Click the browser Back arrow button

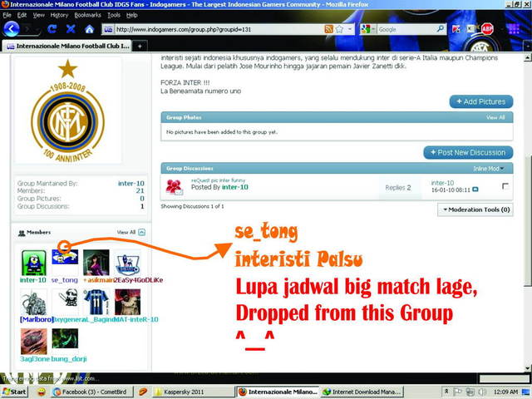coord(11,29)
